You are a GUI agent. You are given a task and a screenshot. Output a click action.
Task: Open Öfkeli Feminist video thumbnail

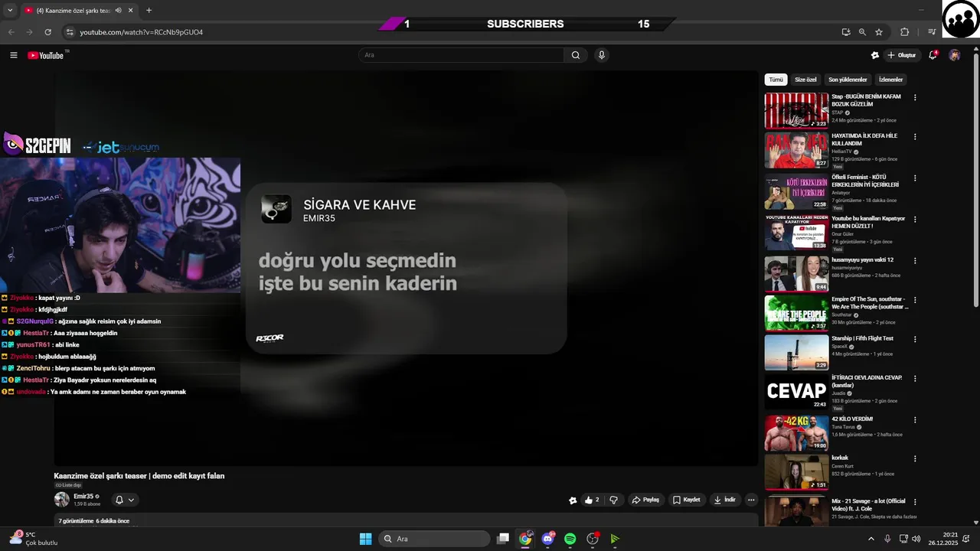[796, 191]
